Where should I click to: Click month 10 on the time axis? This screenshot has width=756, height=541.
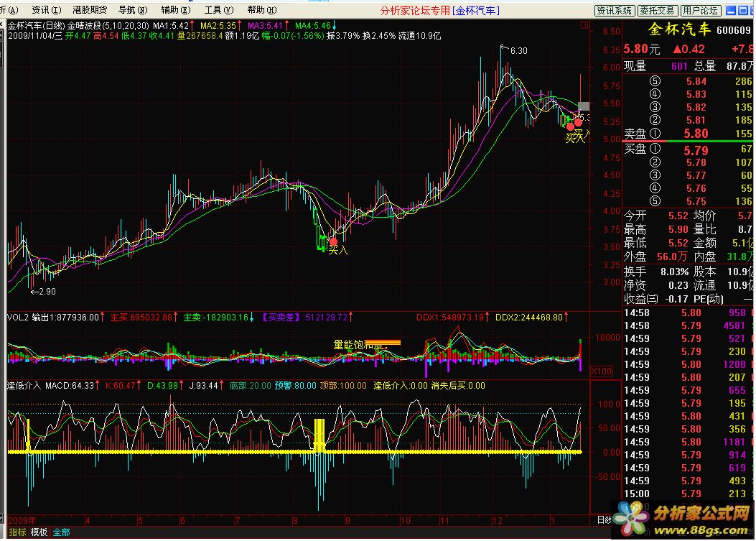(x=406, y=520)
